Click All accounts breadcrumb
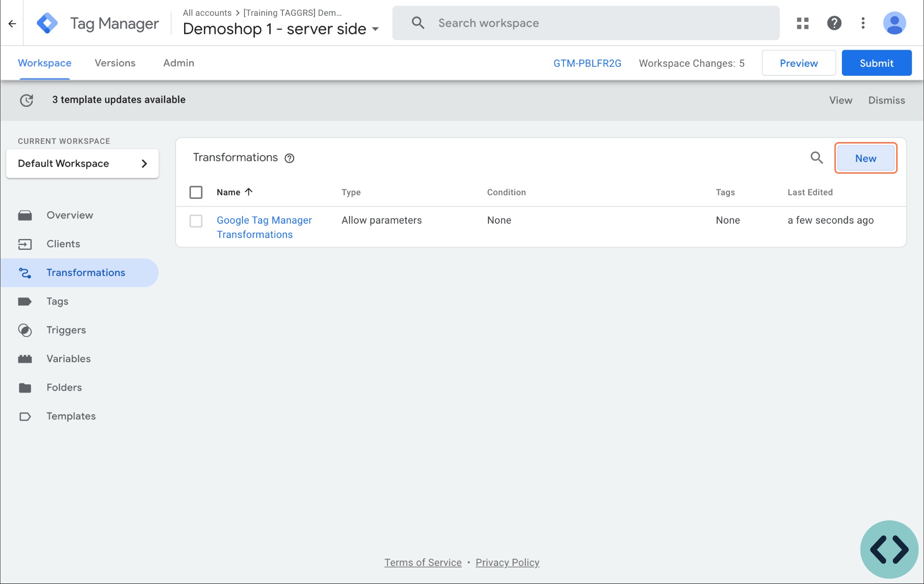The image size is (924, 584). (x=207, y=13)
